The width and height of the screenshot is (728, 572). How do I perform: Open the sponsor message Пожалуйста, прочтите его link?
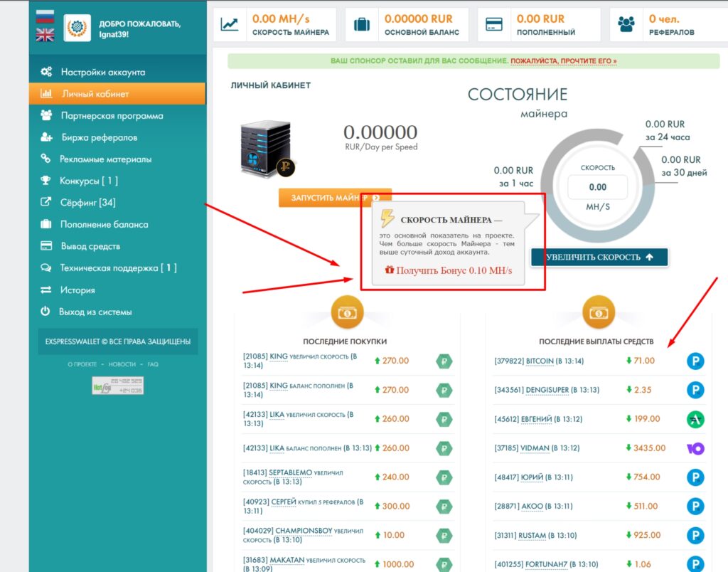pyautogui.click(x=564, y=61)
